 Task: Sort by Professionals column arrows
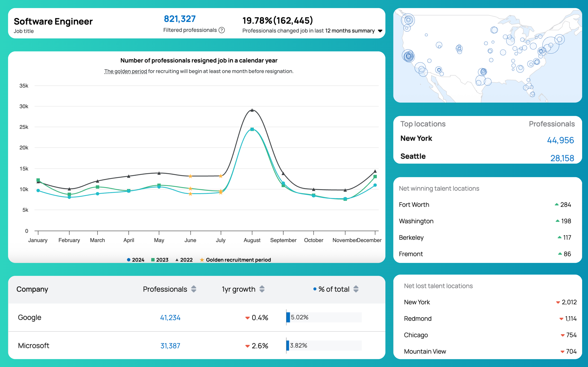tap(193, 289)
